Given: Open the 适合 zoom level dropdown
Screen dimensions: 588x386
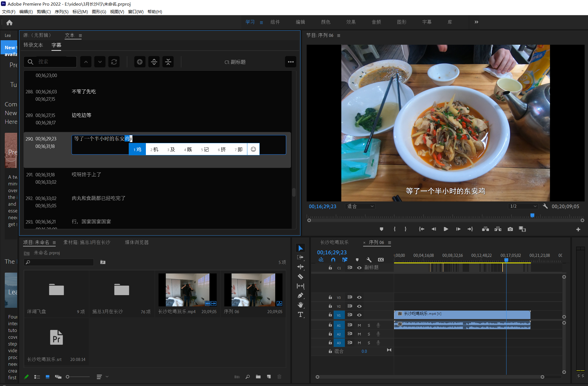Looking at the screenshot, I should pyautogui.click(x=360, y=206).
